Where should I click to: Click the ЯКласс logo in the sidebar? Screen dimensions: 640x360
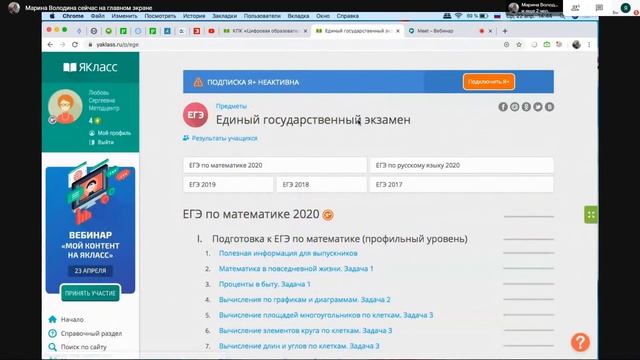pyautogui.click(x=90, y=67)
